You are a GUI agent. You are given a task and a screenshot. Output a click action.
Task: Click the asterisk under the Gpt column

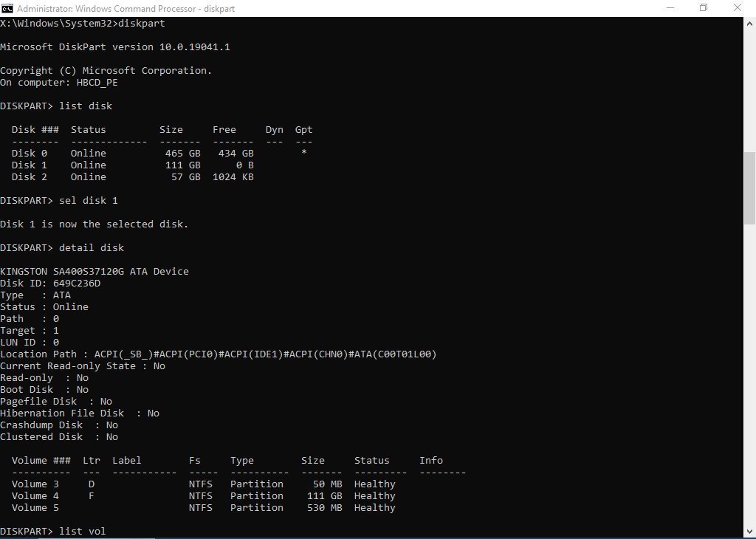303,154
